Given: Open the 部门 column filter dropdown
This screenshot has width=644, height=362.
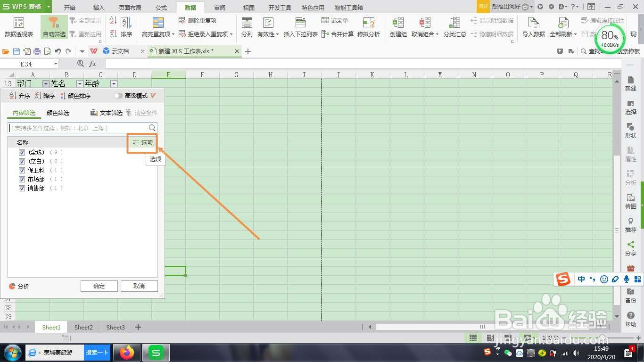Looking at the screenshot, I should click(45, 83).
